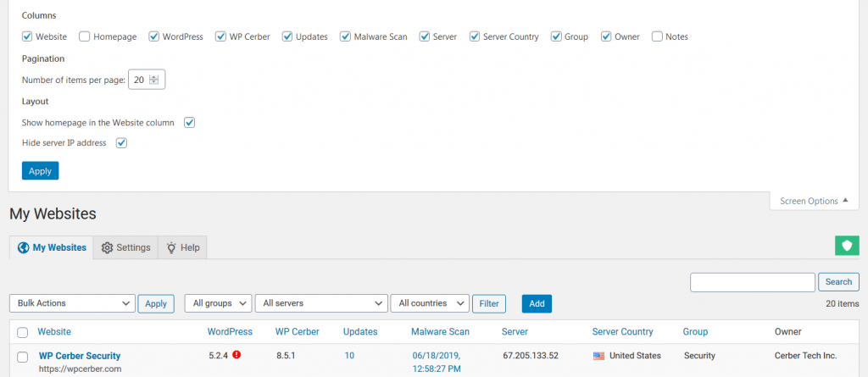This screenshot has width=868, height=377.
Task: Click the items per page stepper arrows
Action: [154, 80]
